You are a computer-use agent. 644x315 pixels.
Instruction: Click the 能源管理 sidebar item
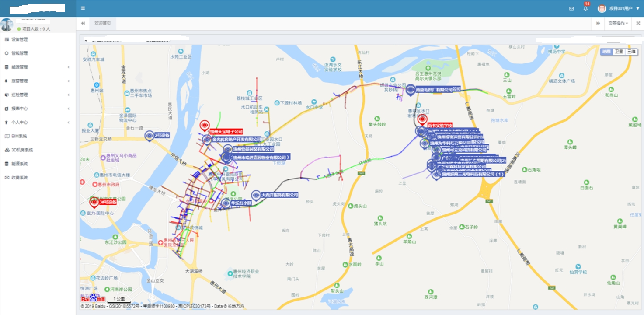click(x=38, y=67)
